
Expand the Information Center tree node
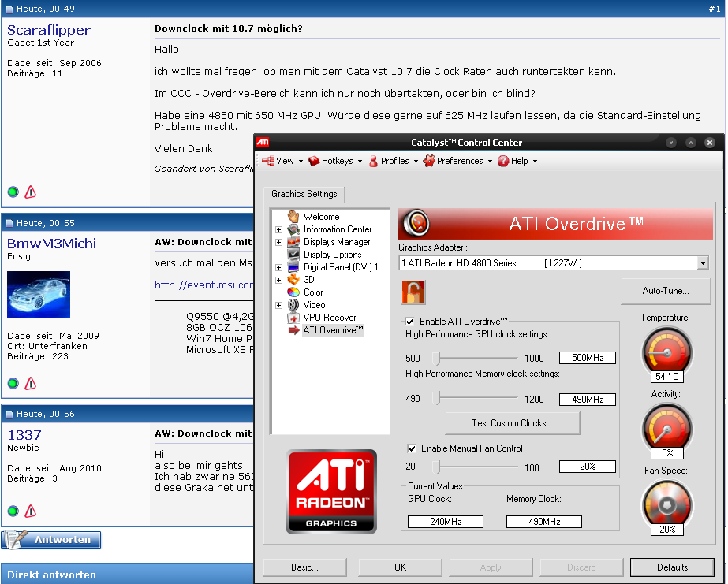[x=278, y=229]
